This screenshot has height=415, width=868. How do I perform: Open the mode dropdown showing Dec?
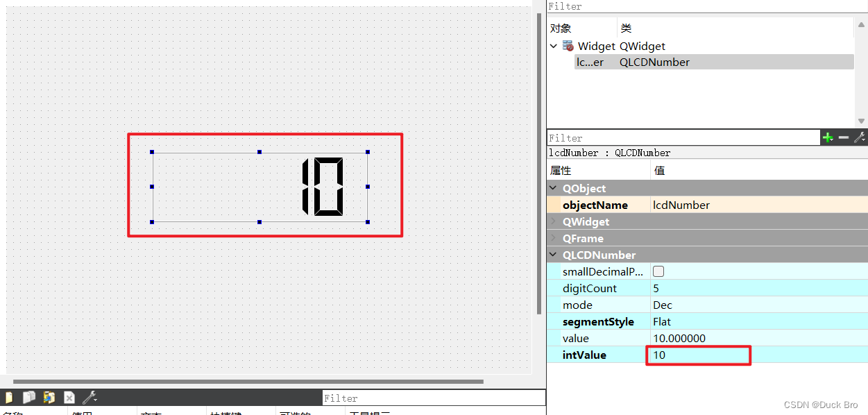(694, 305)
